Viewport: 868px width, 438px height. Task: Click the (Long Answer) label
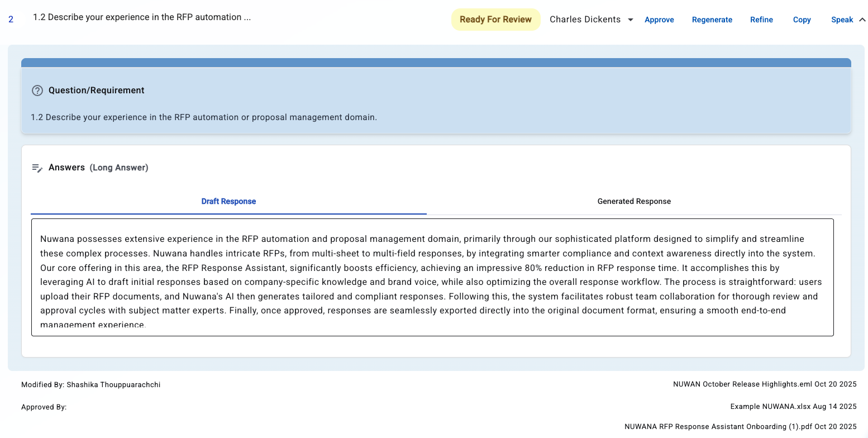(x=119, y=168)
